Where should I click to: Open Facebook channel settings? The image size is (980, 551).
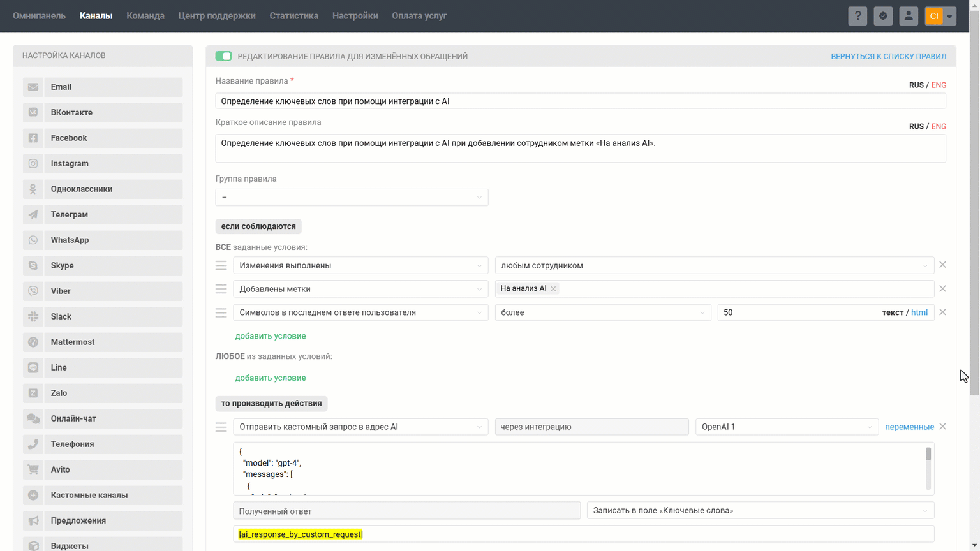tap(103, 138)
